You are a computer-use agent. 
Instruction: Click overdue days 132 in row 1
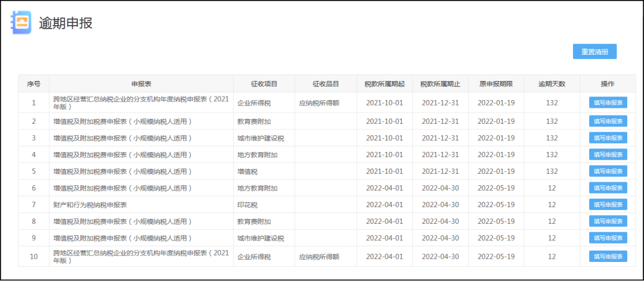point(552,103)
